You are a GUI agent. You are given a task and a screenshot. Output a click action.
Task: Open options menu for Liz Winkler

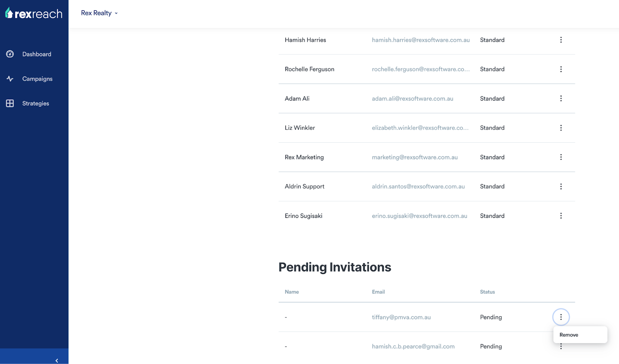pyautogui.click(x=561, y=128)
